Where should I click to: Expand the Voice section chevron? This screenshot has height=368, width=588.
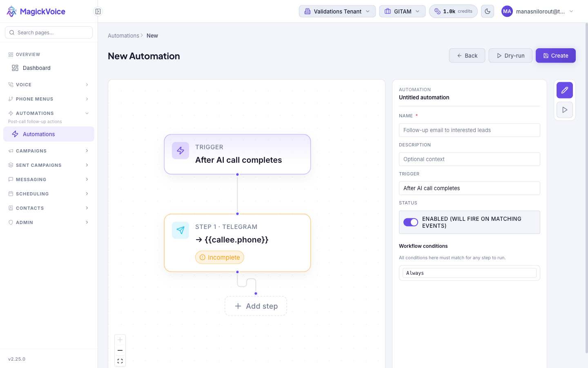tap(87, 85)
